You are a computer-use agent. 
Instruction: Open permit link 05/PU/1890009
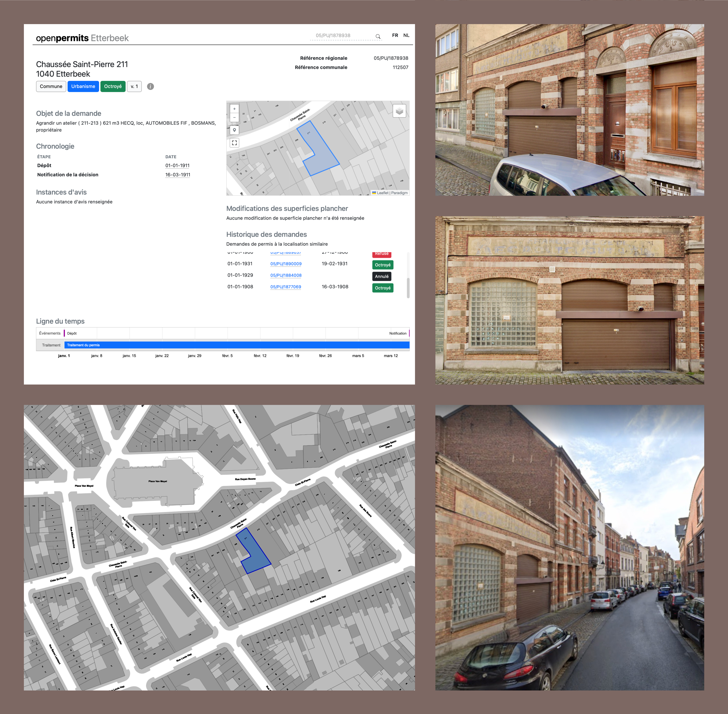[x=286, y=264]
